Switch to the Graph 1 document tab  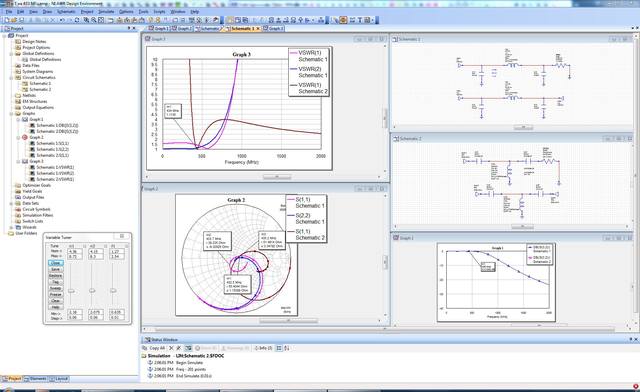click(158, 29)
